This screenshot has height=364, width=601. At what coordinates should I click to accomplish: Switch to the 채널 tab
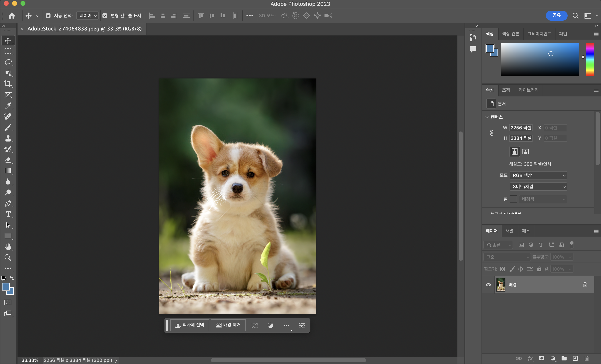coord(509,231)
